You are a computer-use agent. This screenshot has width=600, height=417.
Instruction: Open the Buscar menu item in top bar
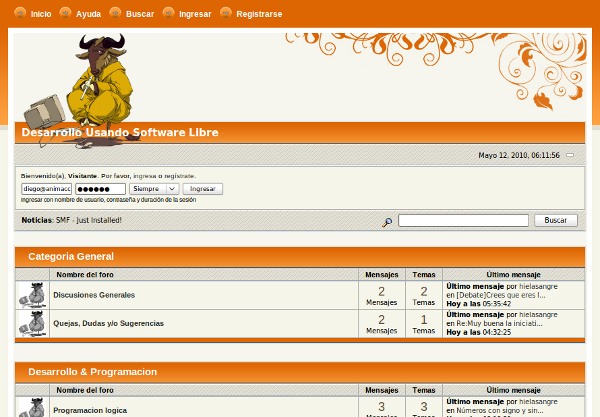(140, 14)
